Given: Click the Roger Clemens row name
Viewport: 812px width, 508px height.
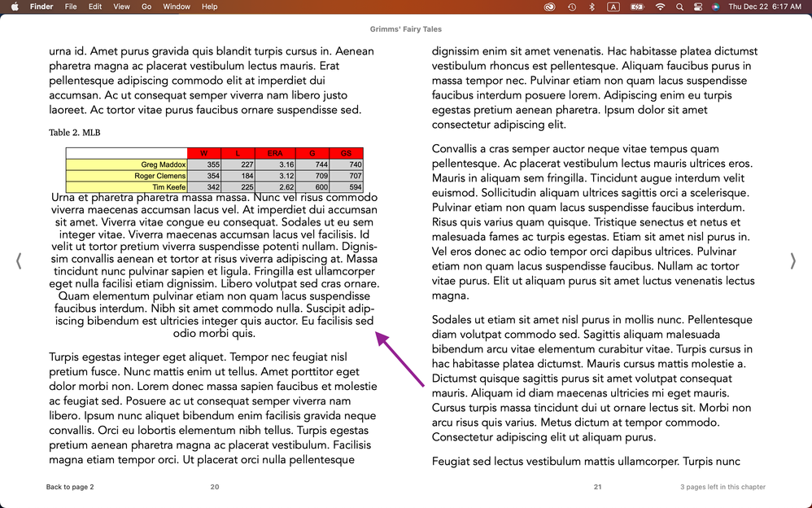Looking at the screenshot, I should tap(126, 176).
